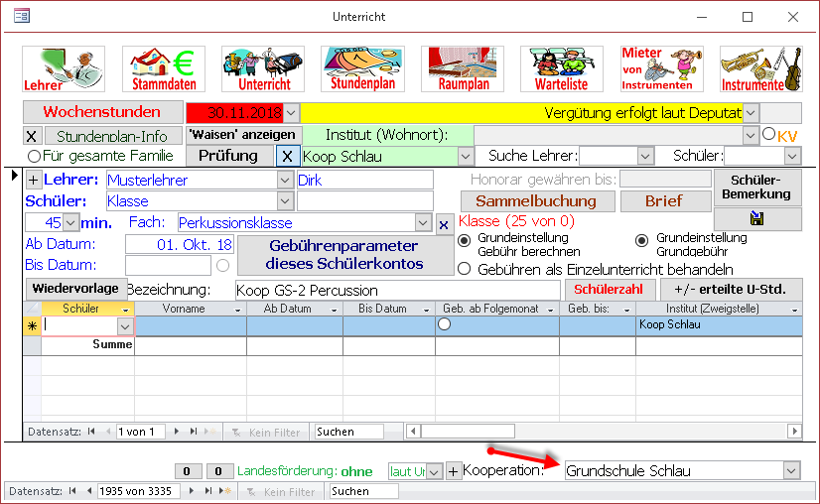Open Stammdaten house icon
This screenshot has width=820, height=504.
click(x=163, y=68)
